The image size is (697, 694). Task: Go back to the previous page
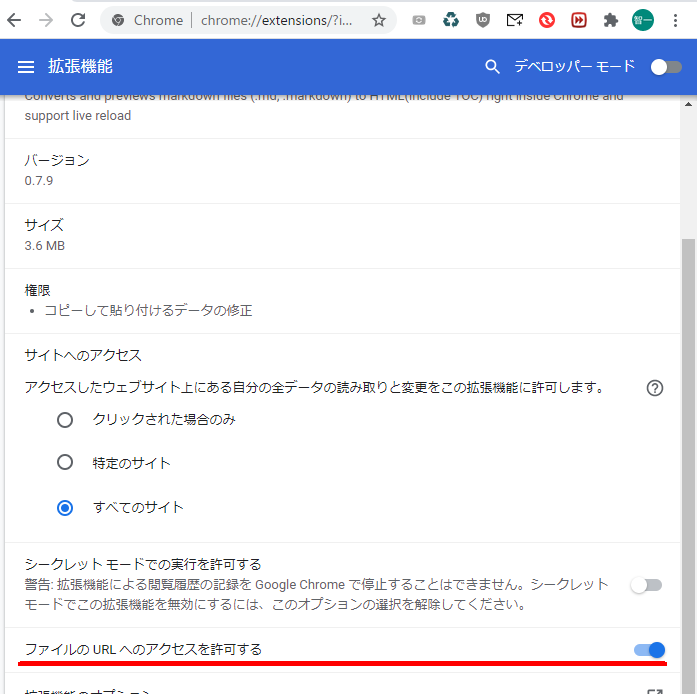(x=14, y=20)
